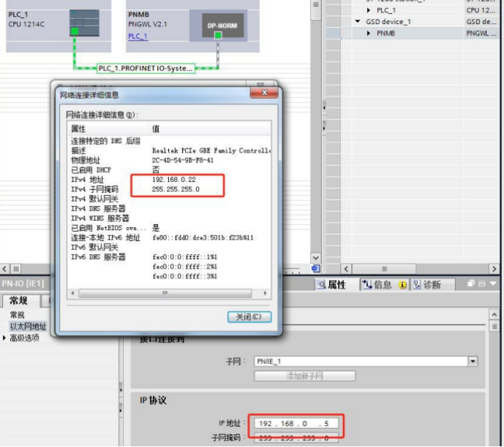Click the inspector split layout icon
The width and height of the screenshot is (504, 447).
(x=482, y=283)
